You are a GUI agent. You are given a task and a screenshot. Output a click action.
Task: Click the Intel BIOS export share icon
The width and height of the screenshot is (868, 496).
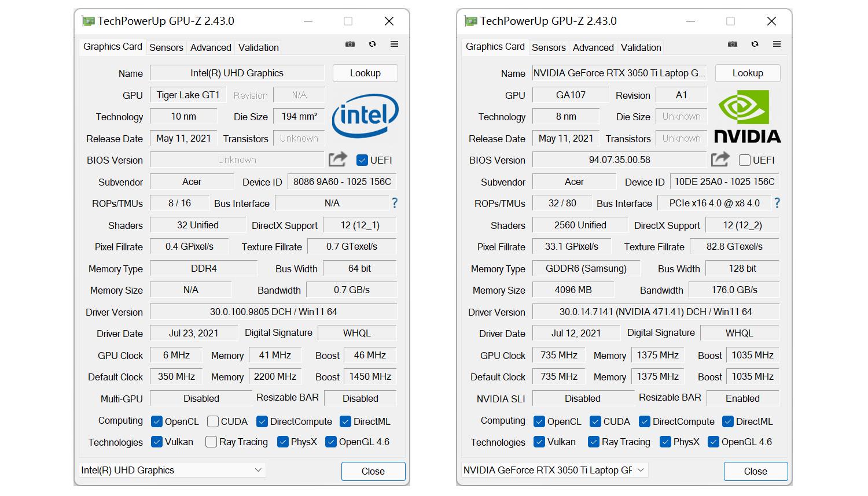[338, 160]
